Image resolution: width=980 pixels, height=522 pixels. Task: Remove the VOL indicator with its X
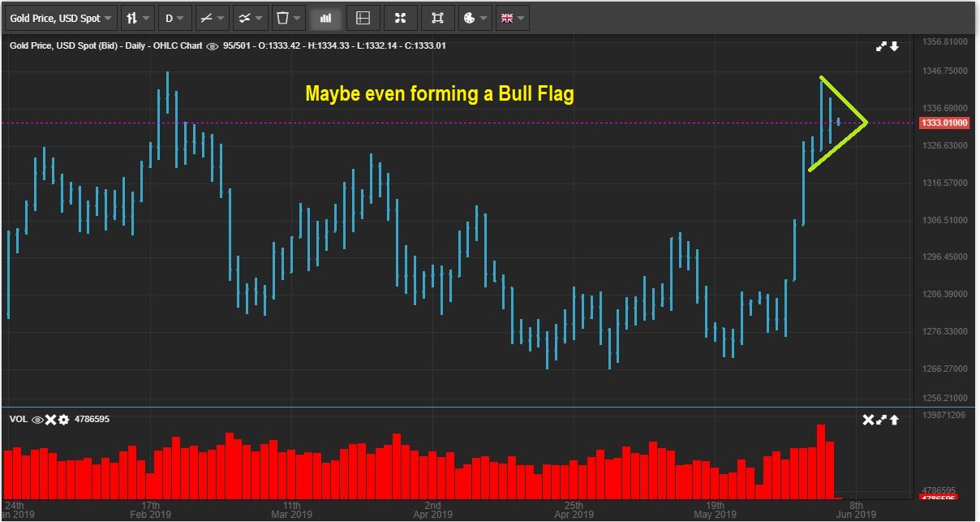tap(50, 420)
